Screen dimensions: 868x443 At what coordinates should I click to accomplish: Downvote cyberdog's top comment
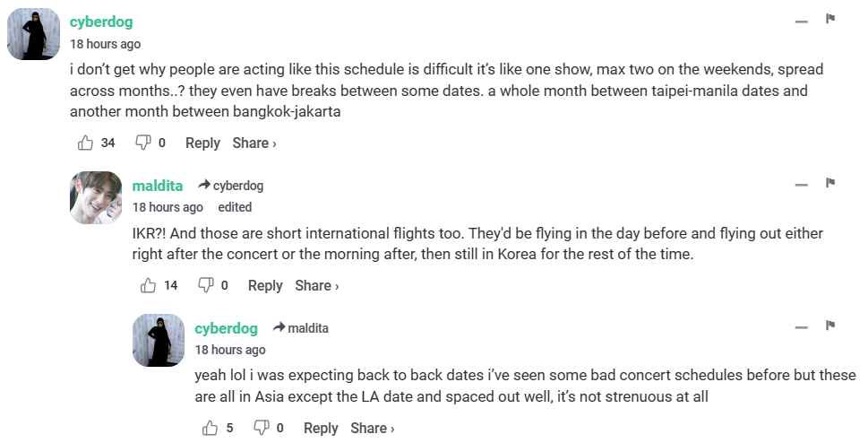[x=142, y=143]
